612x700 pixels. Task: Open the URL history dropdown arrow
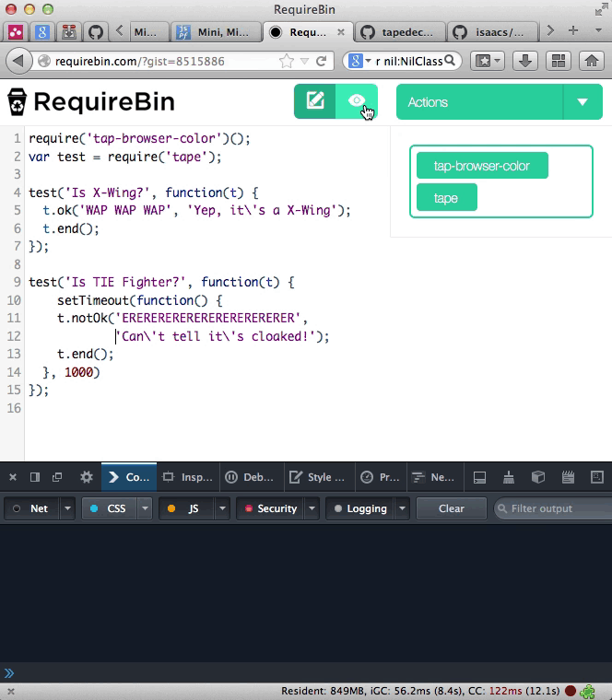(x=304, y=61)
